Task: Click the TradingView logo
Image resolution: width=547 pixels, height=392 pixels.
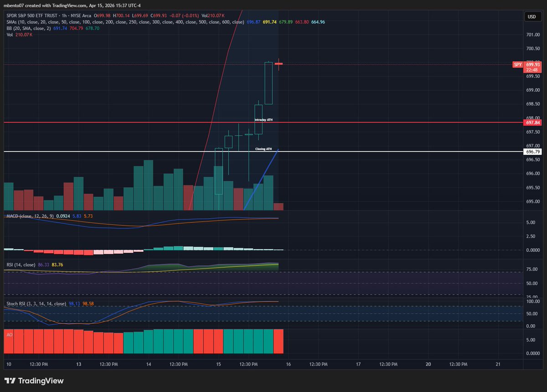Action: click(34, 381)
